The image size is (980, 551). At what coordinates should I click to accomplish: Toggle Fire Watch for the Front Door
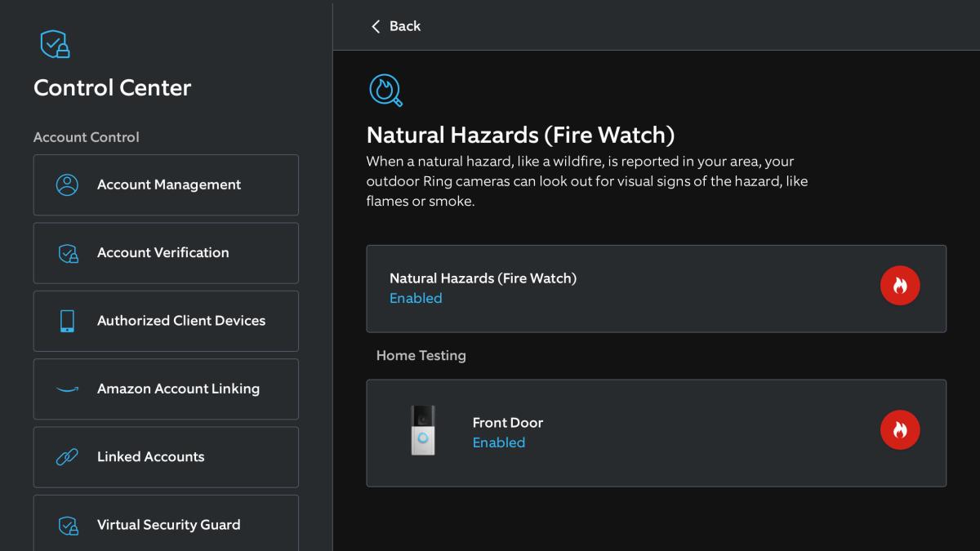pos(900,429)
